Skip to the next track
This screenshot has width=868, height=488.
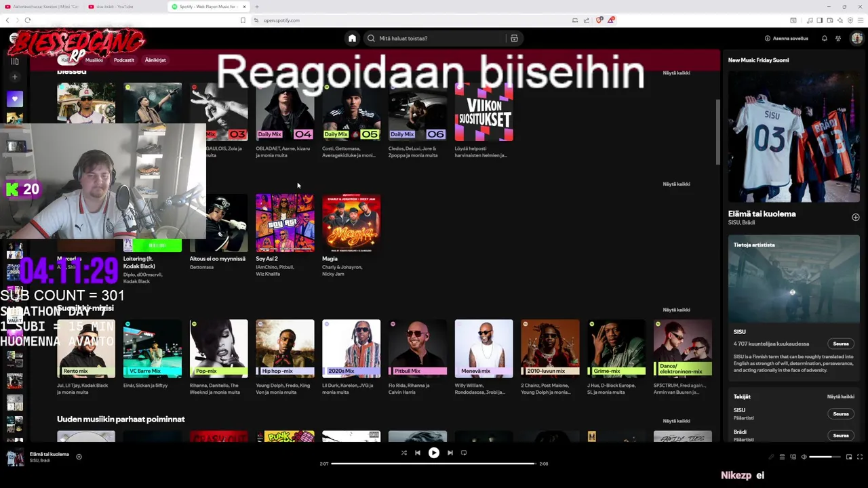point(450,453)
